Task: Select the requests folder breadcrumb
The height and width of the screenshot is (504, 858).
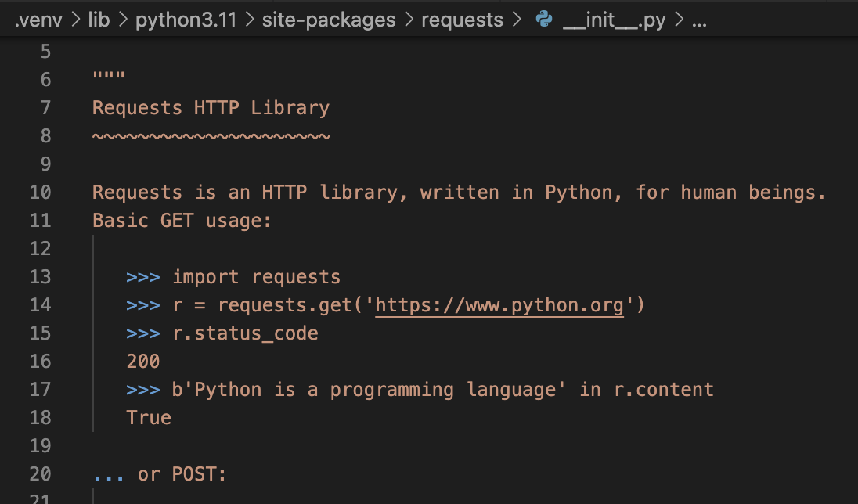Action: [462, 20]
